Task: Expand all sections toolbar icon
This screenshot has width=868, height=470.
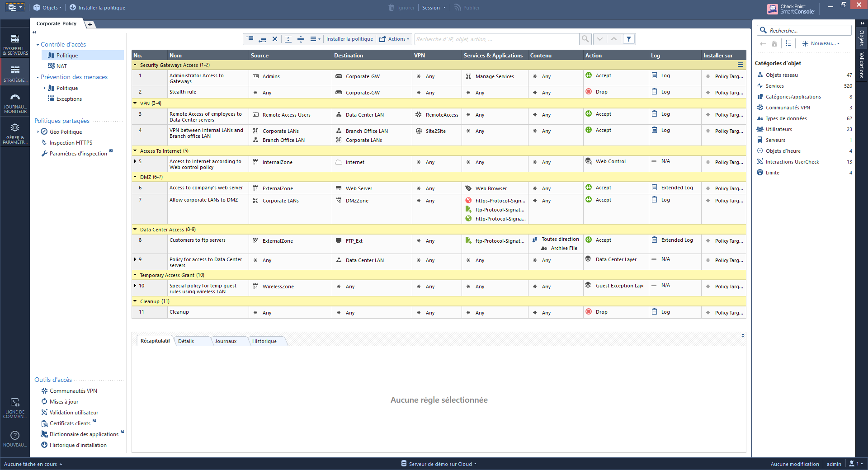Action: [x=288, y=39]
